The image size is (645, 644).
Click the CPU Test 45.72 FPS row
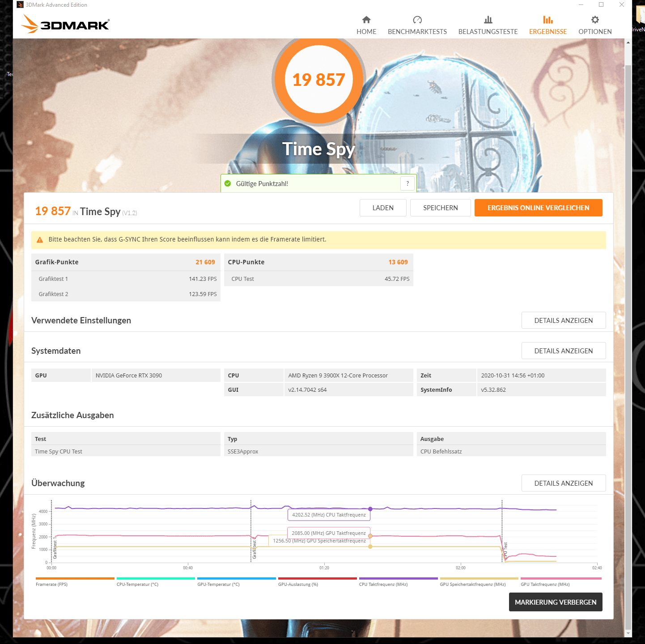tap(318, 279)
